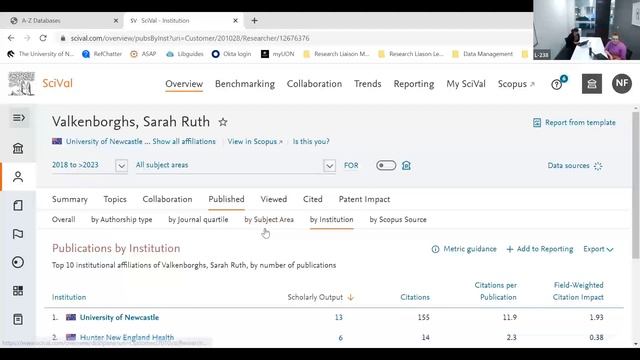Open the Publication Sets document sidebar icon
The image size is (640, 360).
18,205
